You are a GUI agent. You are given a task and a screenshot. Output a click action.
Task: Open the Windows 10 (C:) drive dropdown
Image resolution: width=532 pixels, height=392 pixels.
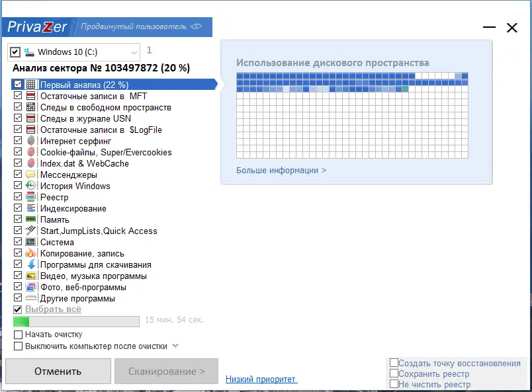pos(134,52)
